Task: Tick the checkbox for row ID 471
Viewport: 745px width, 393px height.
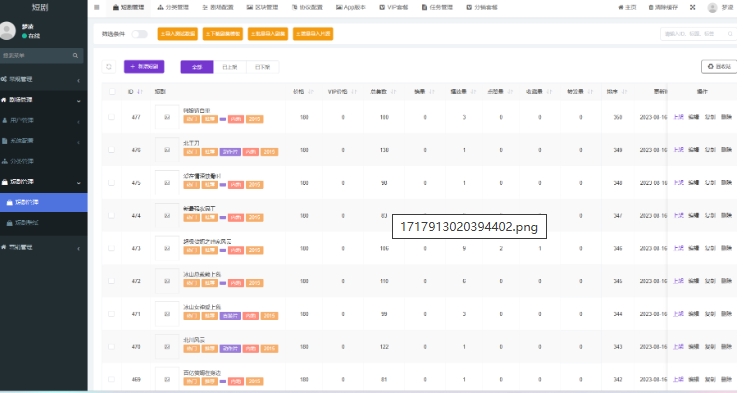Action: pos(111,314)
